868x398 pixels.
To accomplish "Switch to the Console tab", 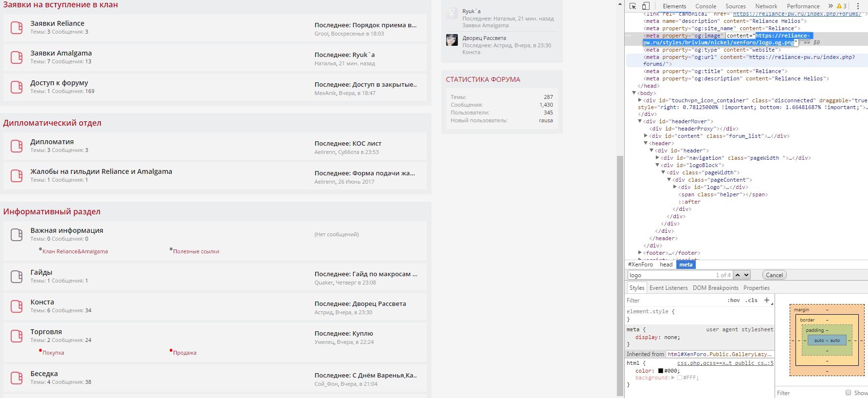I will pos(705,6).
